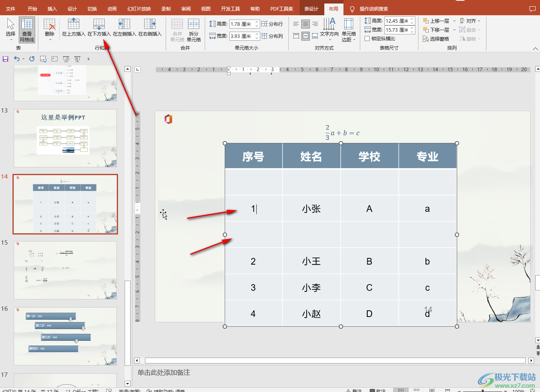Enable Lock Aspect Ratio checkbox
Viewport: 540px width, 392px height.
coord(367,38)
